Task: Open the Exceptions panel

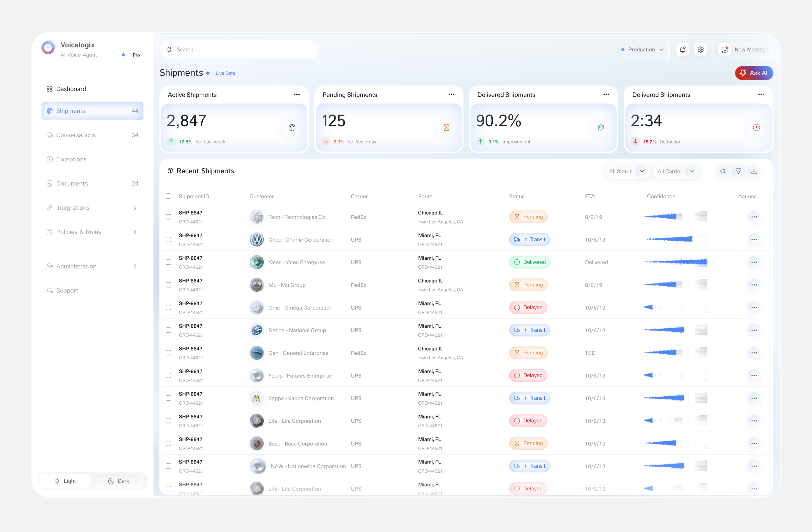Action: (x=71, y=159)
